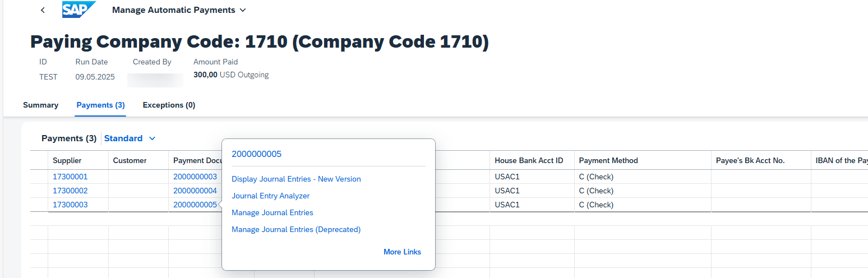Image resolution: width=868 pixels, height=278 pixels.
Task: Select the row selector for supplier 17300001
Action: 39,177
